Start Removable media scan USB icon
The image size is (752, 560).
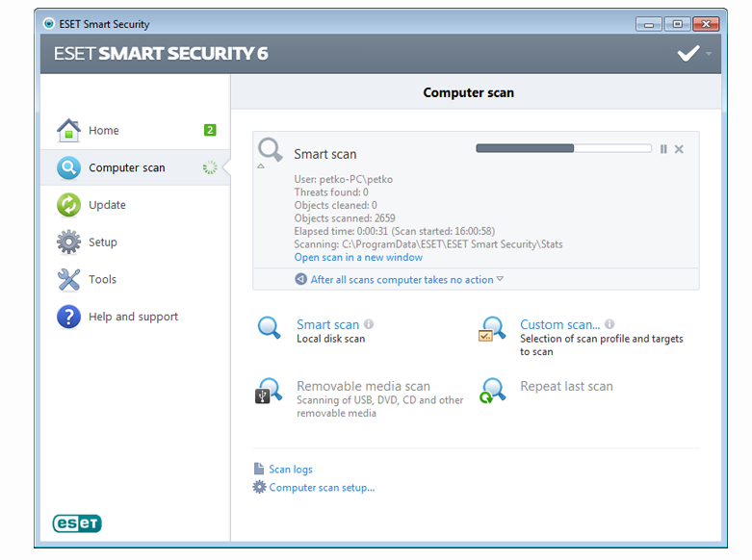pos(268,391)
